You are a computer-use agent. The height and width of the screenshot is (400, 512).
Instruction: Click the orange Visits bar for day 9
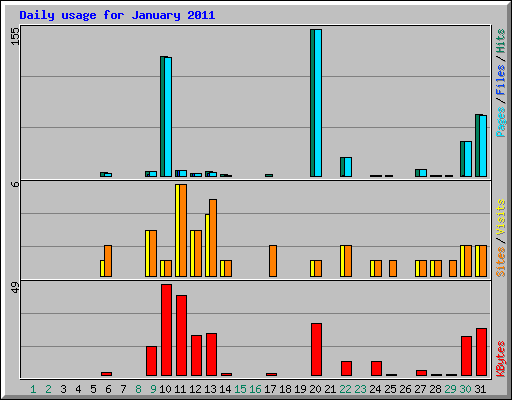click(x=153, y=253)
